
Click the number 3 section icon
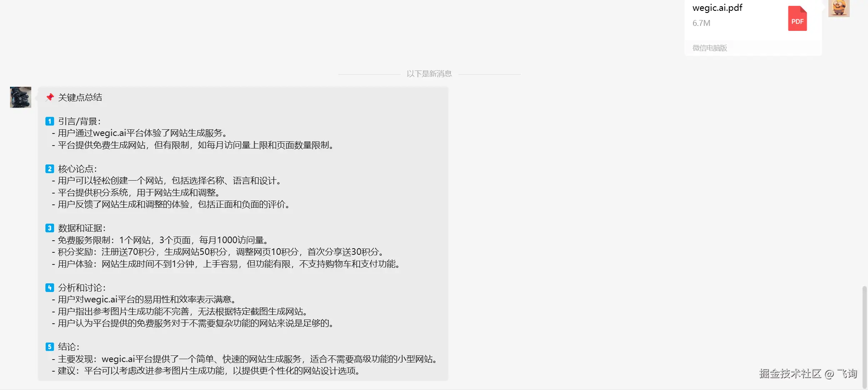(50, 228)
